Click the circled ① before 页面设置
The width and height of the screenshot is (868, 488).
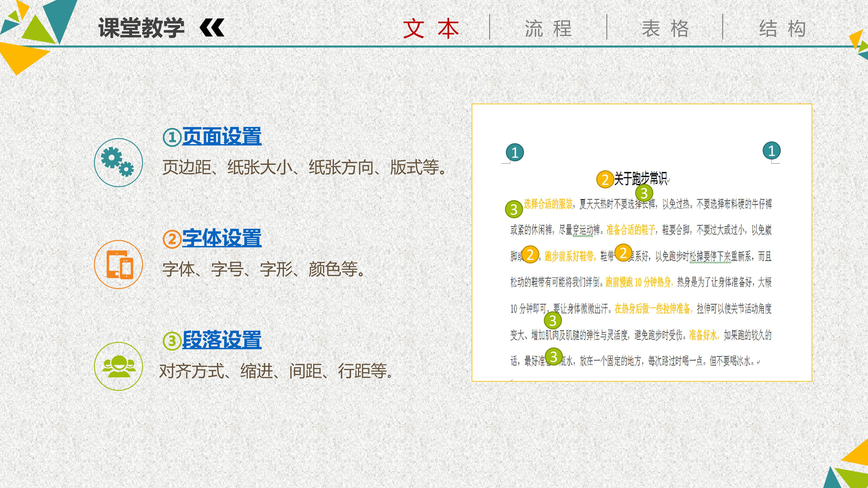point(172,137)
